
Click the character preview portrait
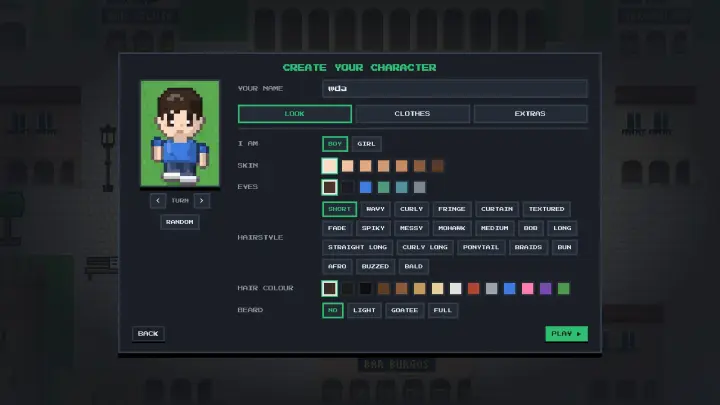[180, 134]
